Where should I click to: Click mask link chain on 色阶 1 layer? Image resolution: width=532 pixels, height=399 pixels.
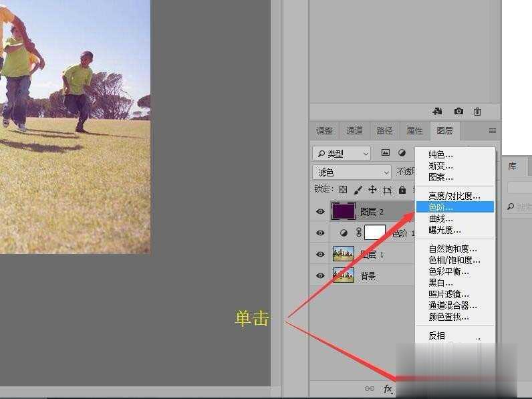click(x=359, y=233)
